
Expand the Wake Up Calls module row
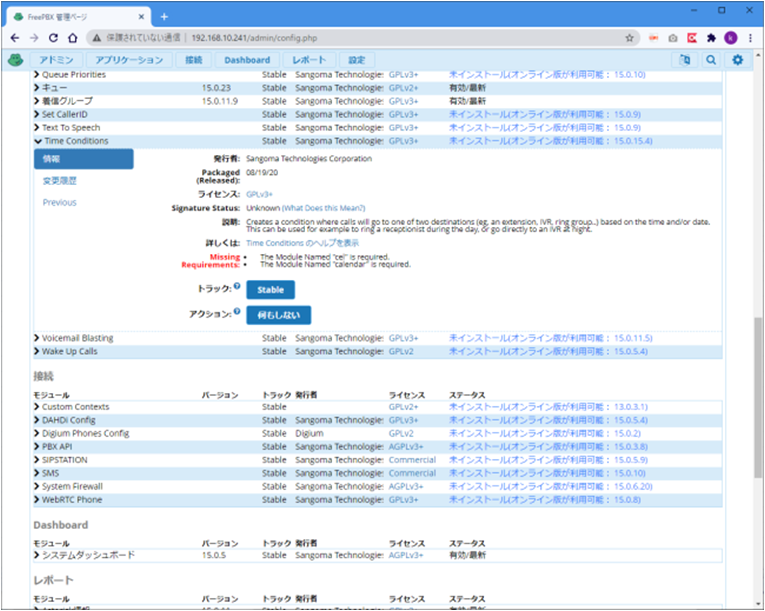pos(378,351)
